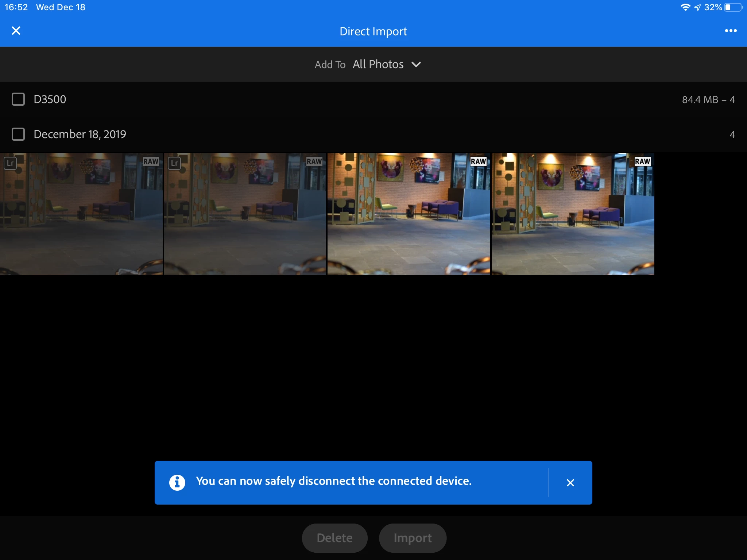Screen dimensions: 747x560
Task: Click the info icon in the notification
Action: pos(177,482)
